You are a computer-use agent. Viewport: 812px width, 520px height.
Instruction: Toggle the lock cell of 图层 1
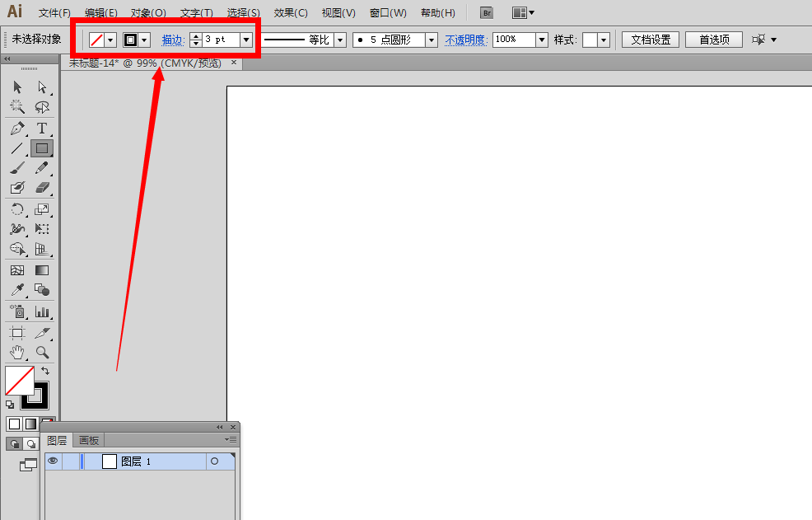[x=71, y=461]
